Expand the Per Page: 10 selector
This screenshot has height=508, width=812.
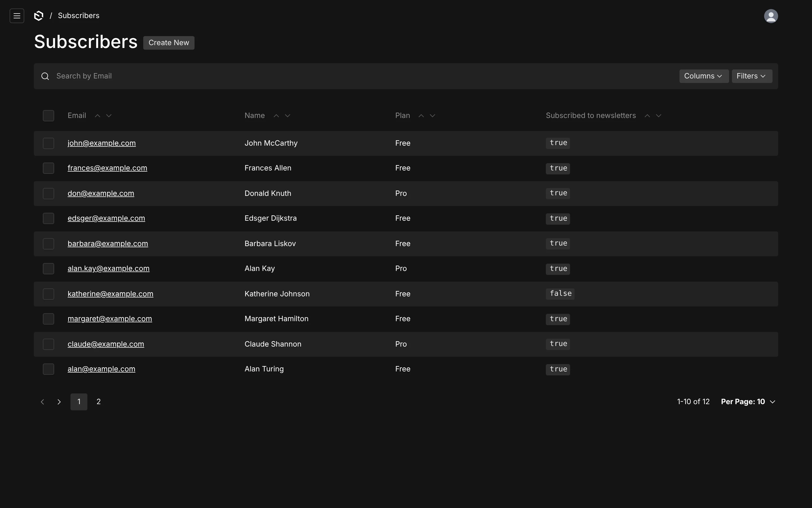[x=748, y=402]
